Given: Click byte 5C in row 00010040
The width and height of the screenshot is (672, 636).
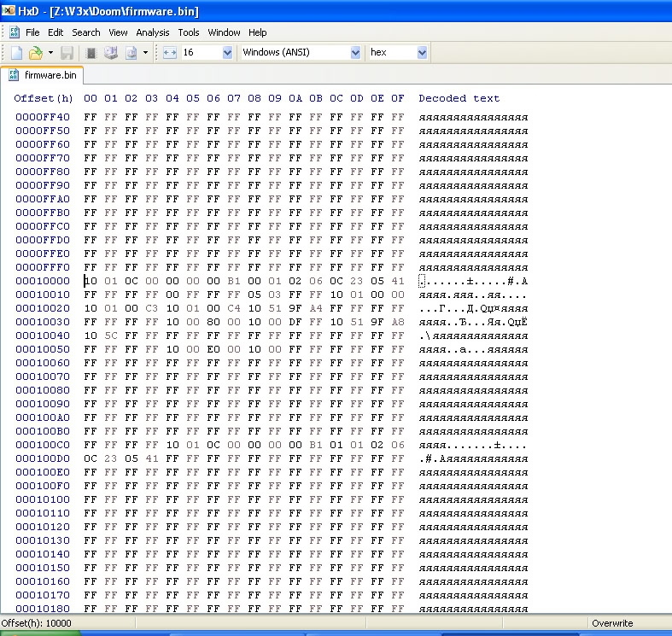Looking at the screenshot, I should click(110, 336).
